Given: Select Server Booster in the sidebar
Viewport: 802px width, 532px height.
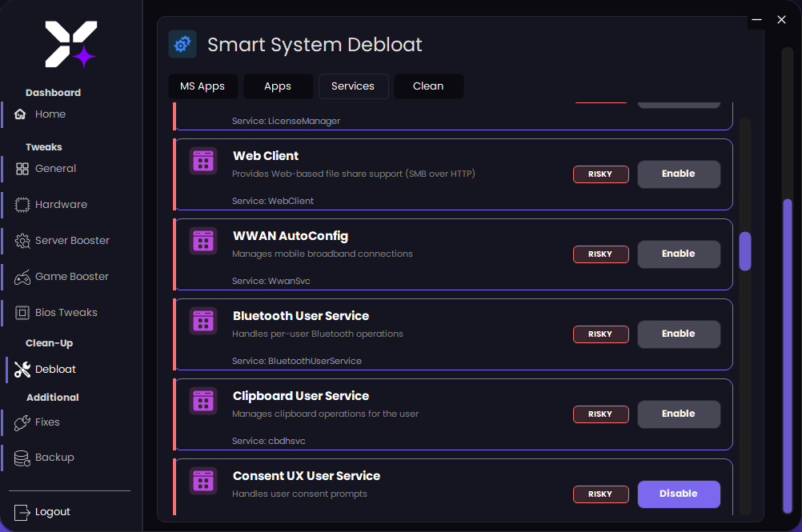Looking at the screenshot, I should [22, 240].
